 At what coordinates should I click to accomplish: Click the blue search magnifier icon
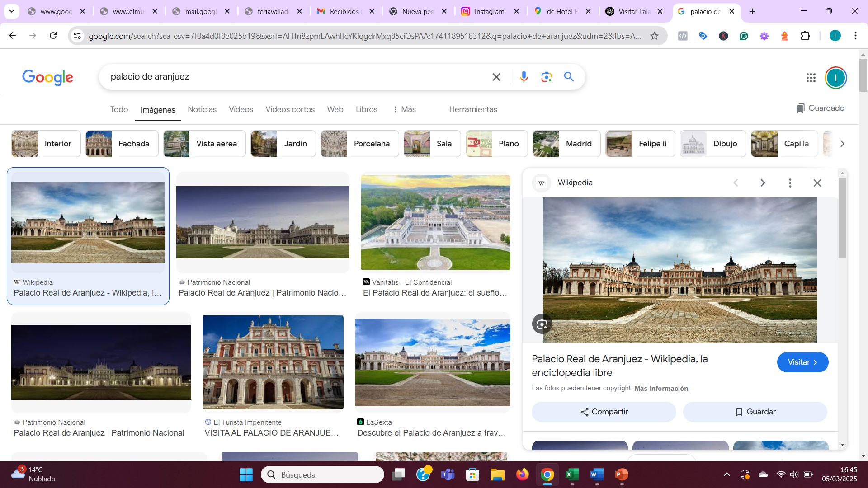569,77
